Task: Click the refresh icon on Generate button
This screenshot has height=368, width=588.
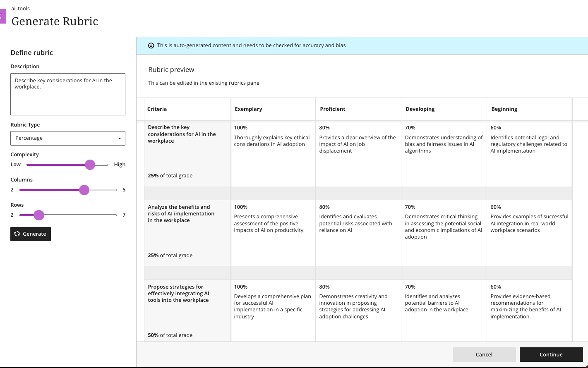Action: 17,234
